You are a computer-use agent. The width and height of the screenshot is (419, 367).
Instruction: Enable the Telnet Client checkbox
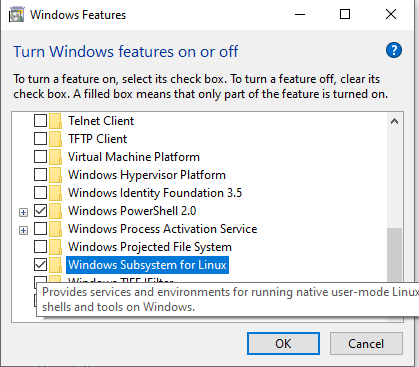[40, 121]
